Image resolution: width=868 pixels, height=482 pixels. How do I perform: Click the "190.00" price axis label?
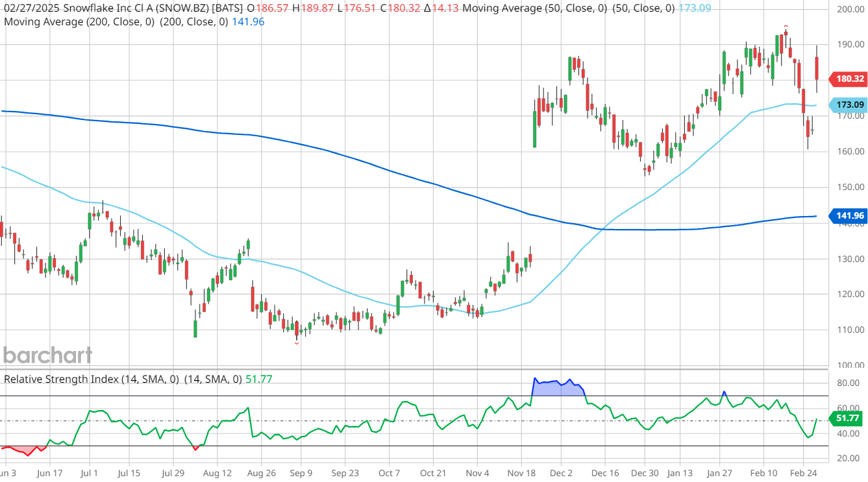pos(850,45)
